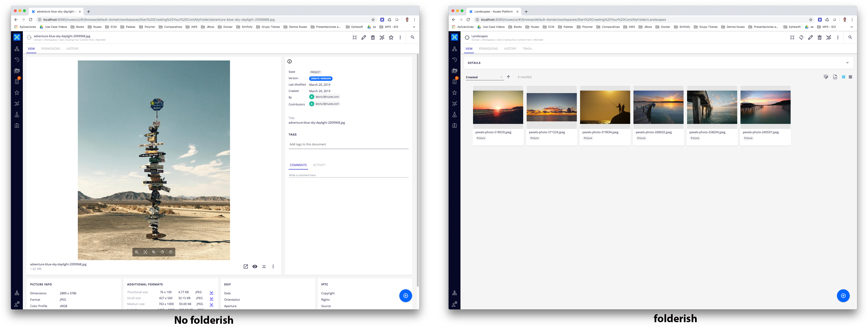This screenshot has width=868, height=329.
Task: Enable grid view for Landscapes results
Action: (x=843, y=77)
